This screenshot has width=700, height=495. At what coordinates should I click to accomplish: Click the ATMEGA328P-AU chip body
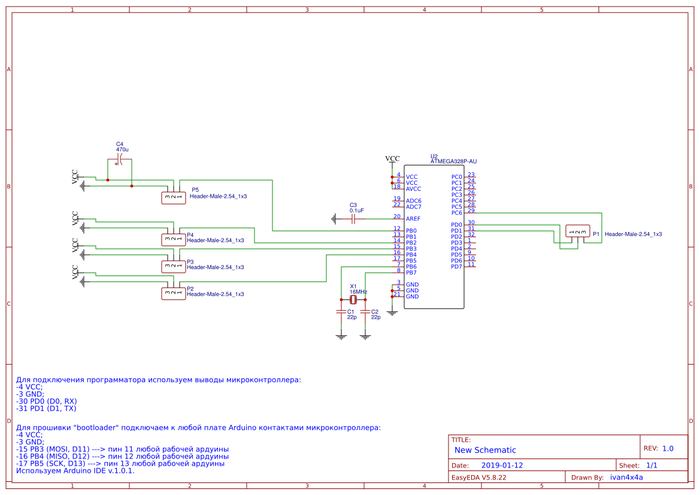[x=433, y=238]
